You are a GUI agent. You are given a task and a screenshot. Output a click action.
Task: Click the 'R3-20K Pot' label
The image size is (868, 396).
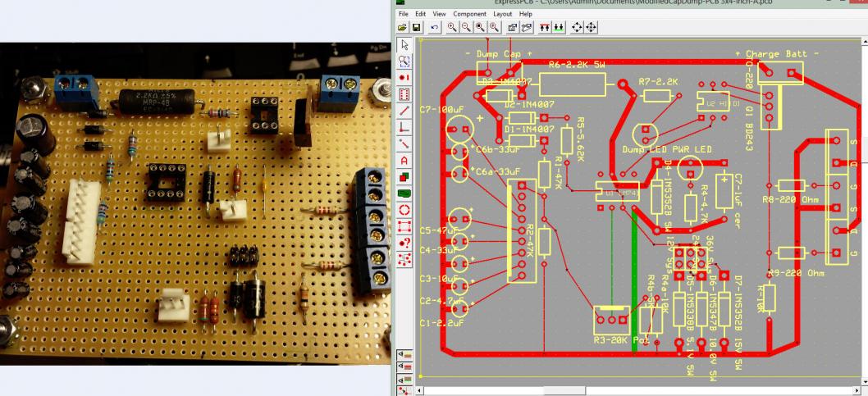point(620,339)
